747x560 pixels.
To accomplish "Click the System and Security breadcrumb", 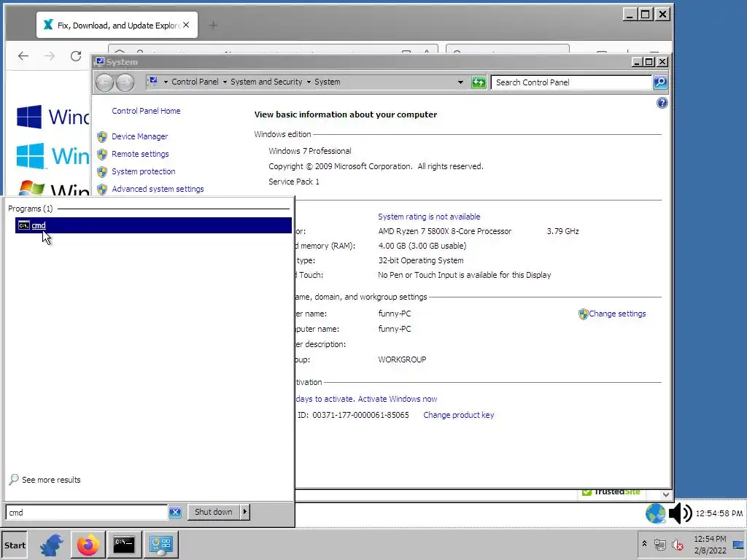I will click(x=266, y=82).
